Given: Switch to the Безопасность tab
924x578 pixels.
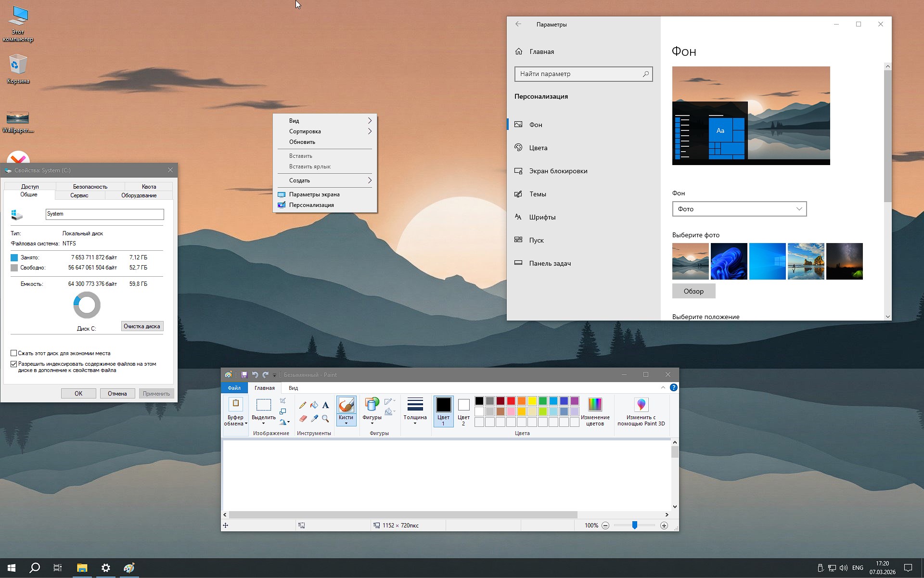Looking at the screenshot, I should pyautogui.click(x=90, y=187).
